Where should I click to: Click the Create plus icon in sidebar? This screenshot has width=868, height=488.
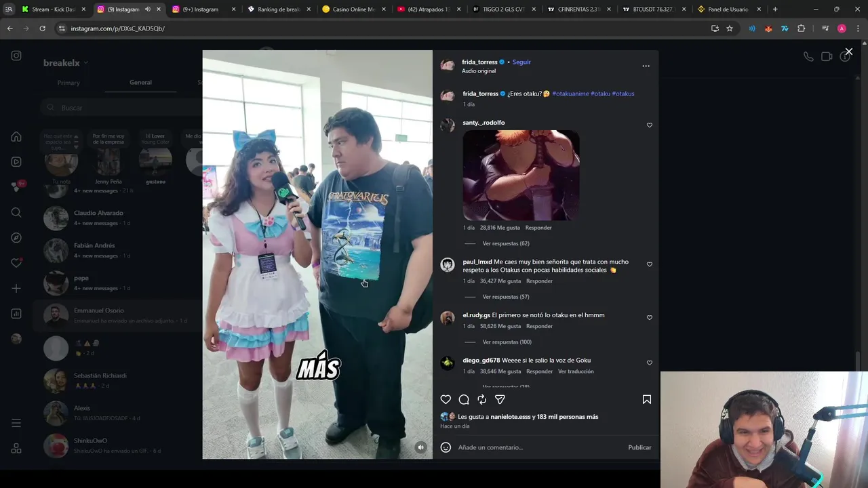16,288
